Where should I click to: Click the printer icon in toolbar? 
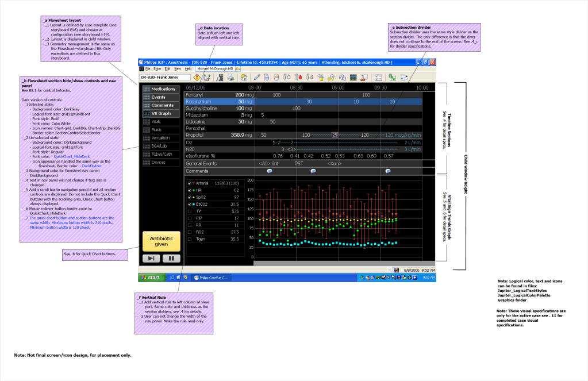click(230, 77)
